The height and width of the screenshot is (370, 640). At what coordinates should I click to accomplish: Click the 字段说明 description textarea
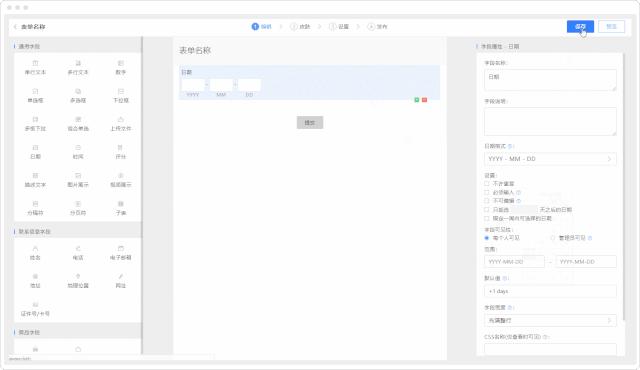pos(550,121)
